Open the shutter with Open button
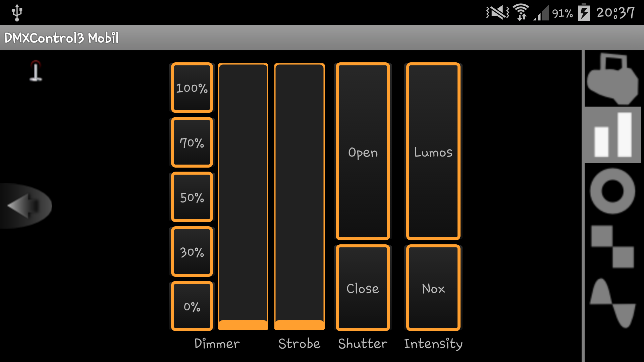Viewport: 644px width, 362px height. click(363, 152)
